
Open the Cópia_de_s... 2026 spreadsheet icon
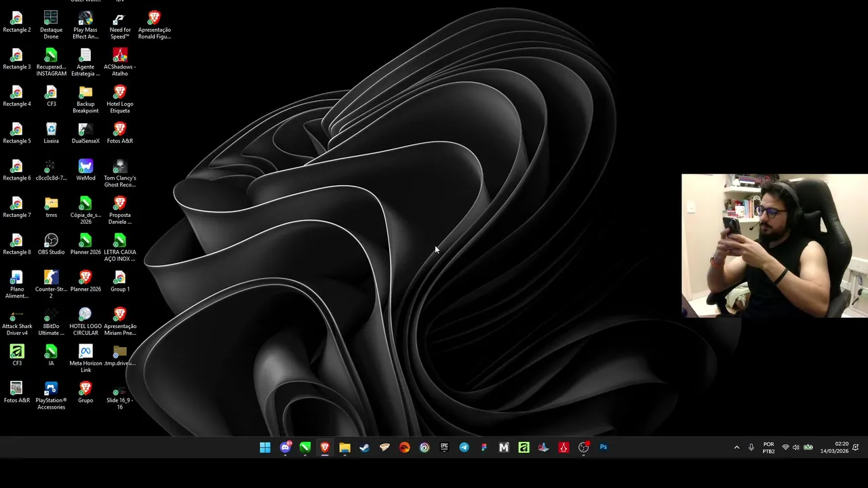pos(85,210)
